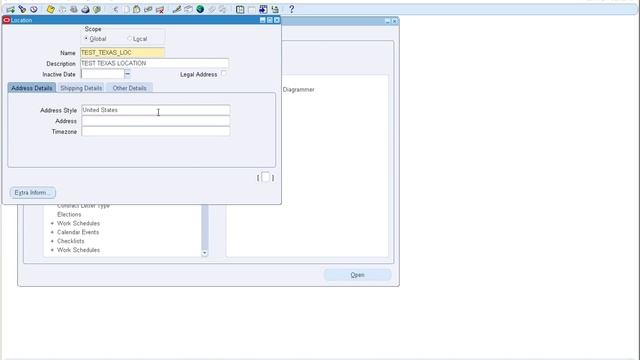
Task: Switch to the Shipping Details tab
Action: (81, 88)
